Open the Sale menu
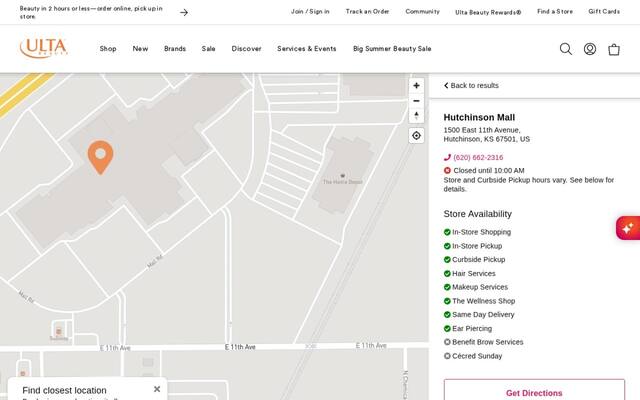Image resolution: width=640 pixels, height=400 pixels. tap(209, 49)
